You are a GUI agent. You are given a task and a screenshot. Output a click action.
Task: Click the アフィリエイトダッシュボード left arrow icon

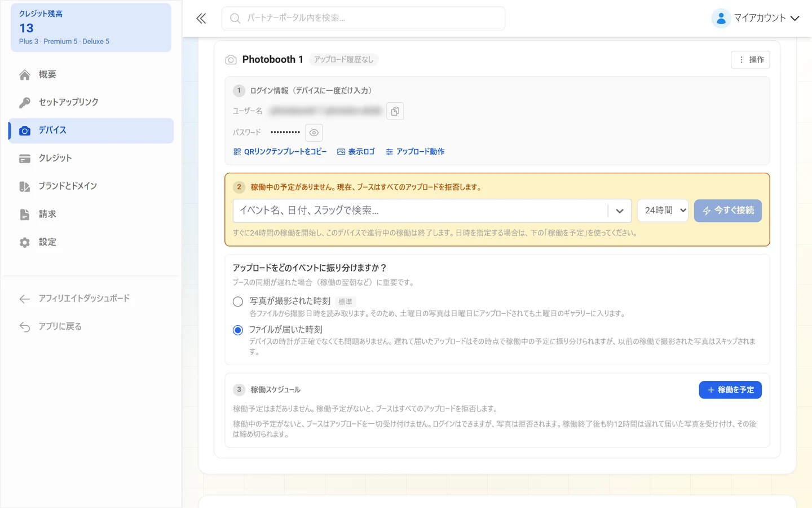click(25, 299)
